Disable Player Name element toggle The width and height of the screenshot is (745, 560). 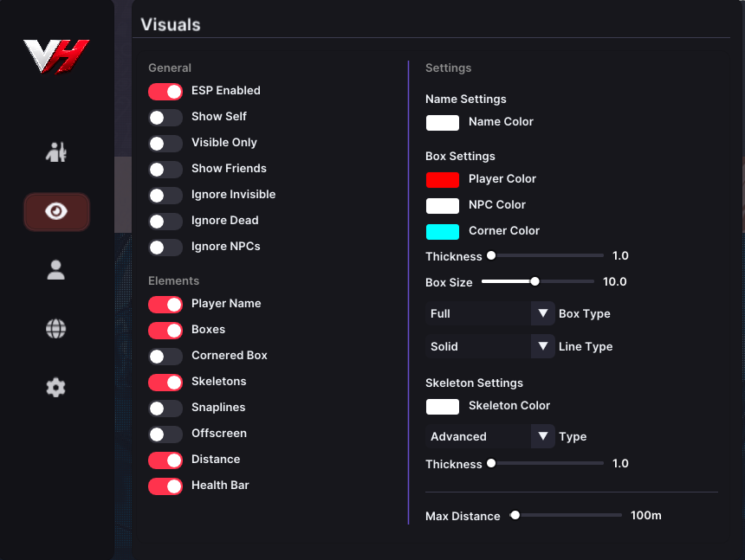(165, 305)
